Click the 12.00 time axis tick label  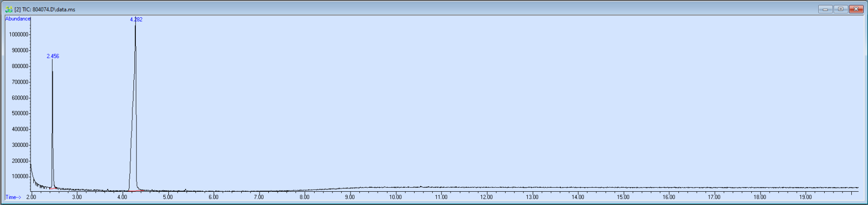coord(486,197)
